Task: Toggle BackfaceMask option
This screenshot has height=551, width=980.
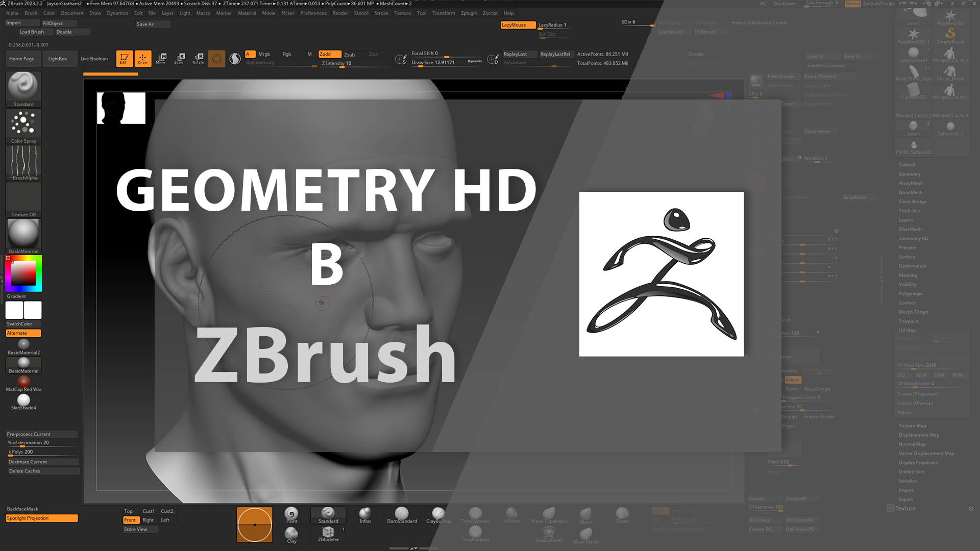Action: click(x=23, y=509)
